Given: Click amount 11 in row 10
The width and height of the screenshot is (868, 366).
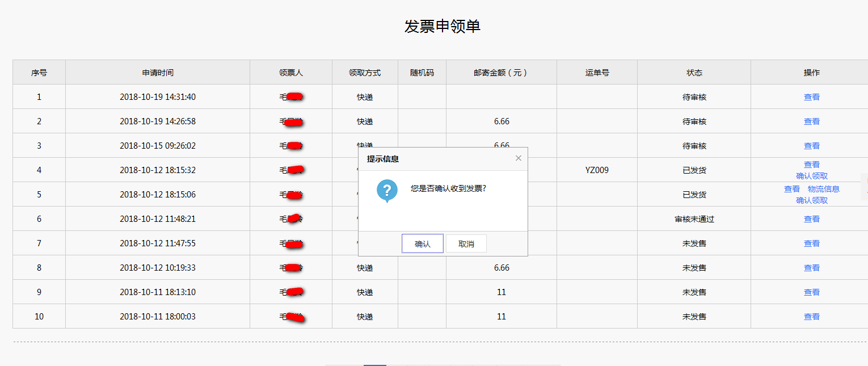Looking at the screenshot, I should (x=502, y=317).
